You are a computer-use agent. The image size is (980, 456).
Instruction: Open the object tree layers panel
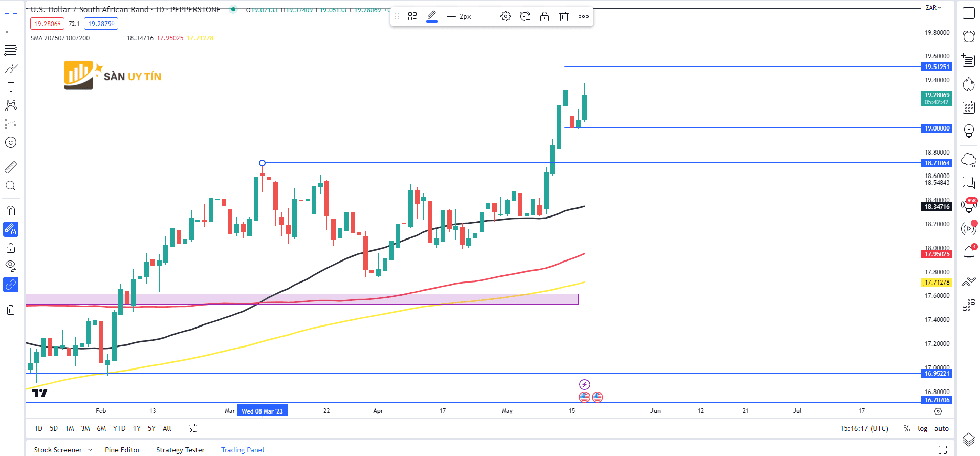pos(969,439)
